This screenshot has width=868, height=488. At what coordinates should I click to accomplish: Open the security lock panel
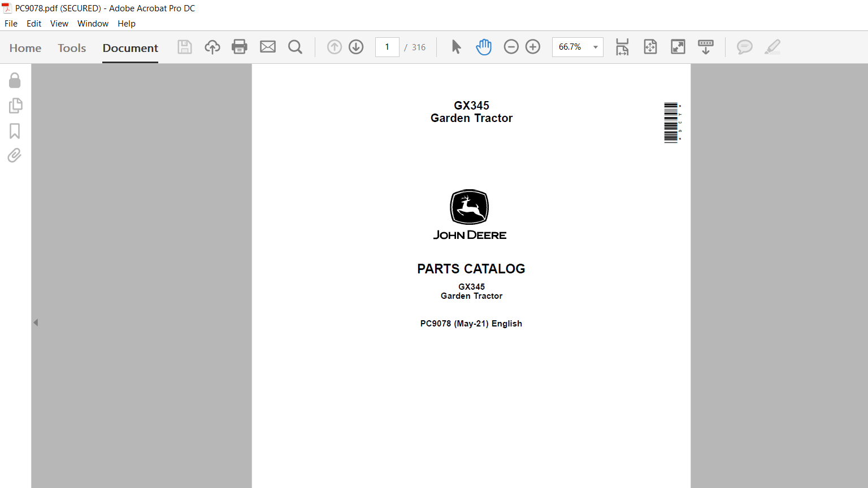click(15, 80)
